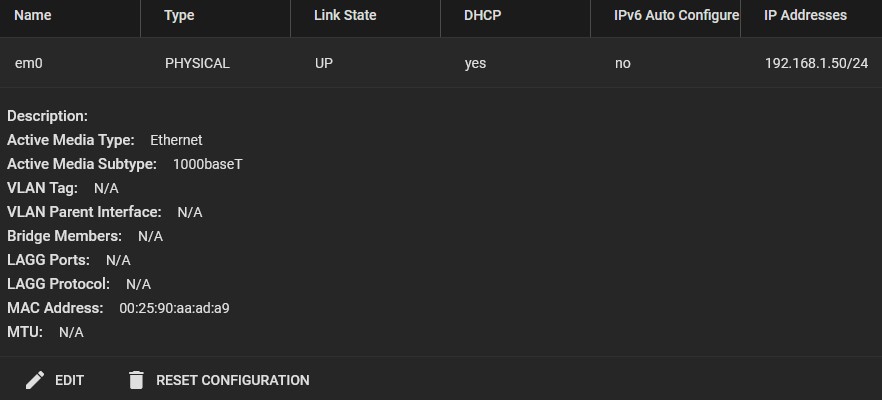Sort by DHCP column header

[x=482, y=15]
